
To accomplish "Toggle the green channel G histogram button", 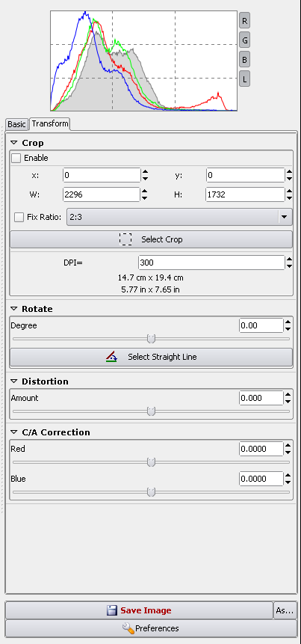I will tap(244, 40).
